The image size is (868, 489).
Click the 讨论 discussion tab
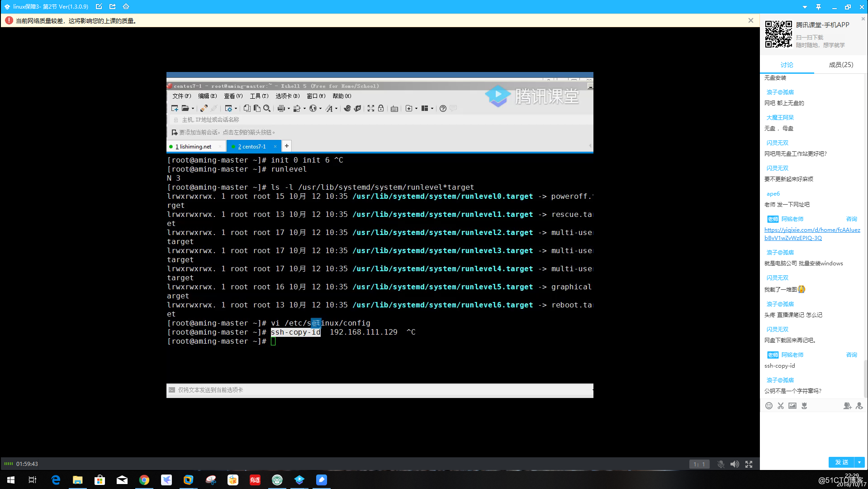pos(787,65)
